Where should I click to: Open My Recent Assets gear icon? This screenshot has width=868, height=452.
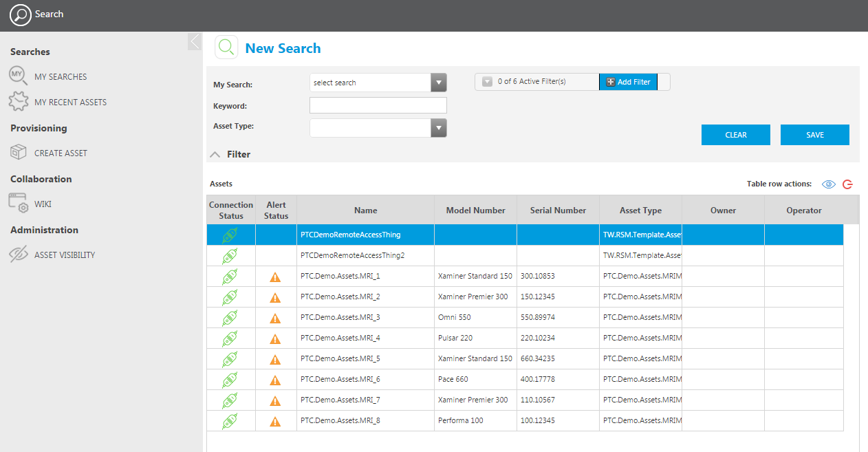[19, 102]
